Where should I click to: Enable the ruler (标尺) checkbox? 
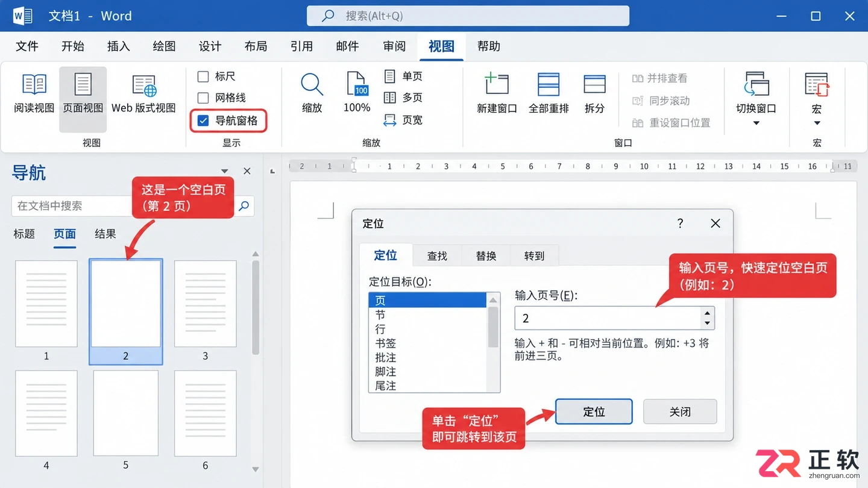[203, 77]
